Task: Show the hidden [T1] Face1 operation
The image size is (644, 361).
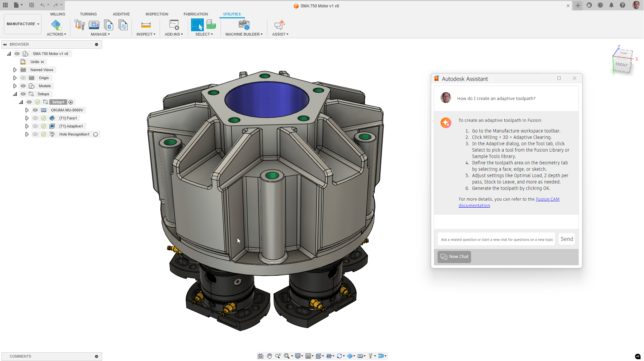Action: click(35, 118)
